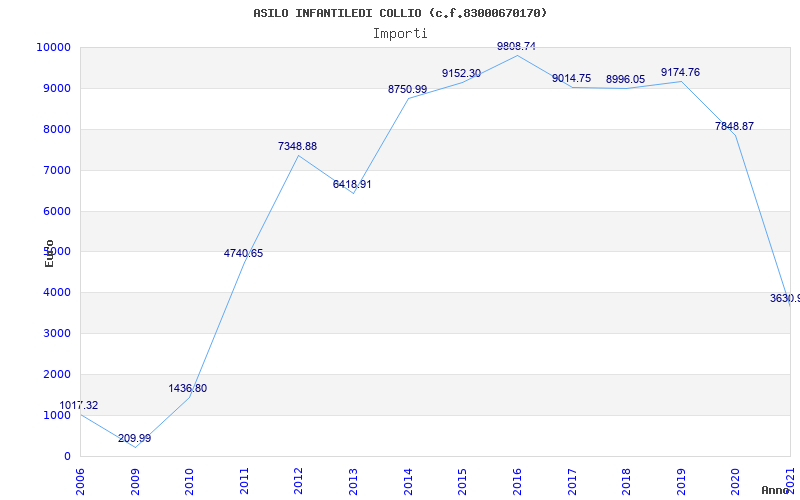Click the x-axis year 2020

pos(735,482)
